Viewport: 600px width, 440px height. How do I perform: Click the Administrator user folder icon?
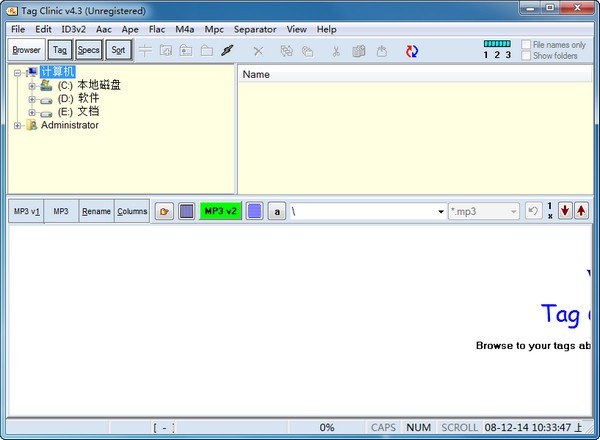32,125
